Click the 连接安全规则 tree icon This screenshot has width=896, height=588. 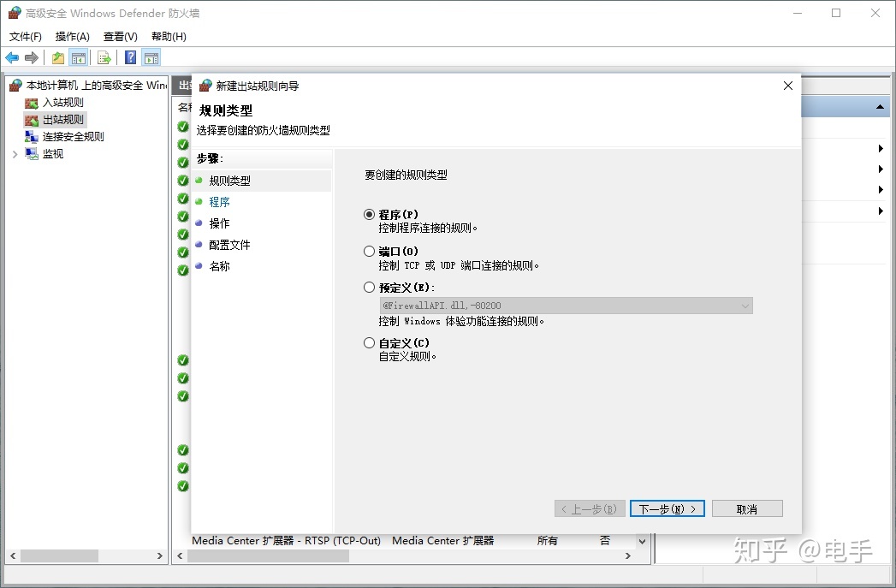(32, 137)
